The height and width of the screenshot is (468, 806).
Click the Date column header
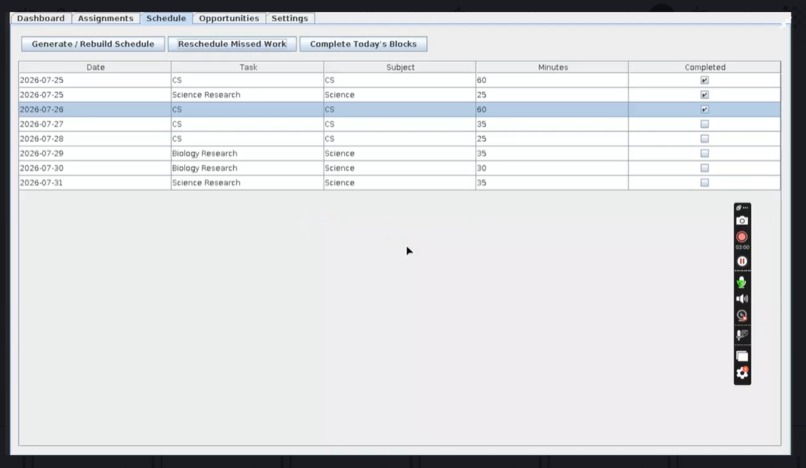(95, 67)
